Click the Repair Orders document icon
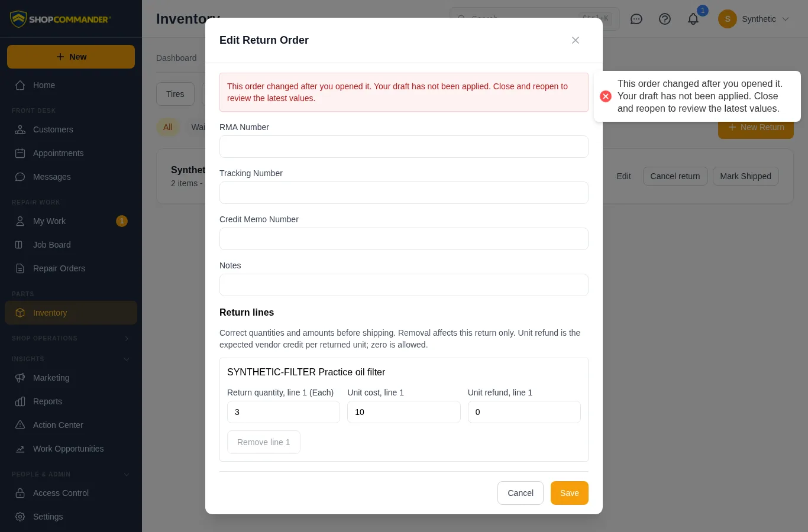The height and width of the screenshot is (532, 808). (20, 268)
